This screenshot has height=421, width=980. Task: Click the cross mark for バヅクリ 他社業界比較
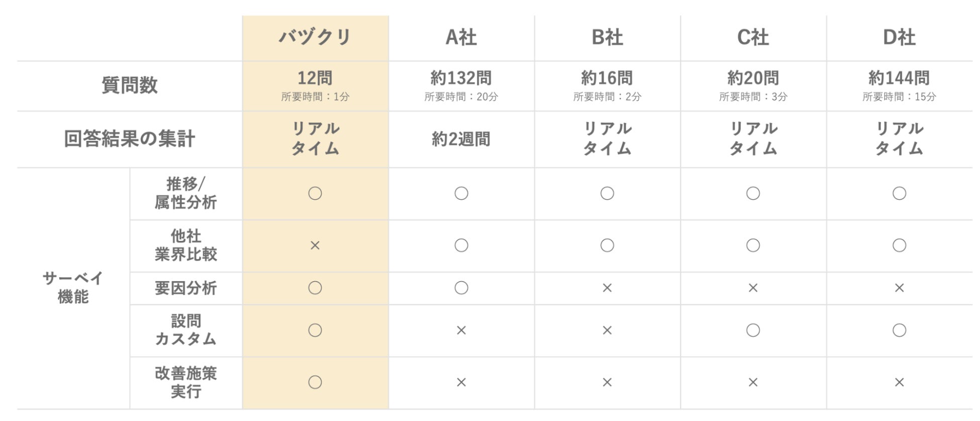[x=315, y=245]
